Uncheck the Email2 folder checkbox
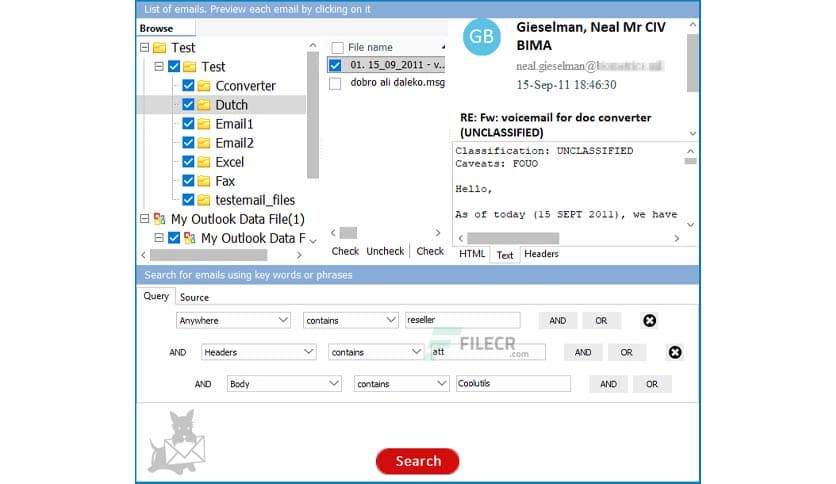The height and width of the screenshot is (484, 836). [188, 142]
